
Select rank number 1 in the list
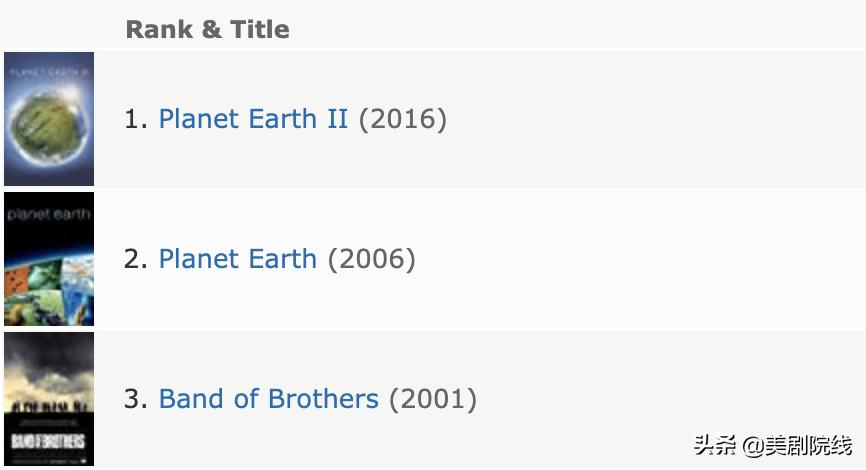coord(135,119)
